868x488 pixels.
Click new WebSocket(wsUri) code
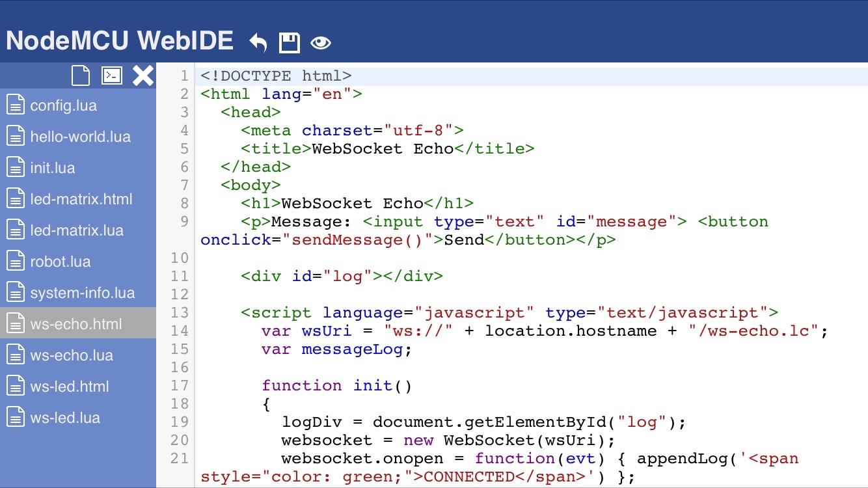pos(504,441)
